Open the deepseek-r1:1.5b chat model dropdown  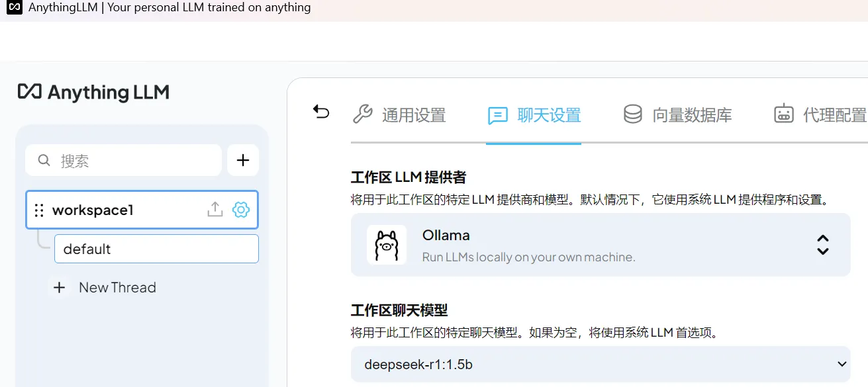click(601, 364)
